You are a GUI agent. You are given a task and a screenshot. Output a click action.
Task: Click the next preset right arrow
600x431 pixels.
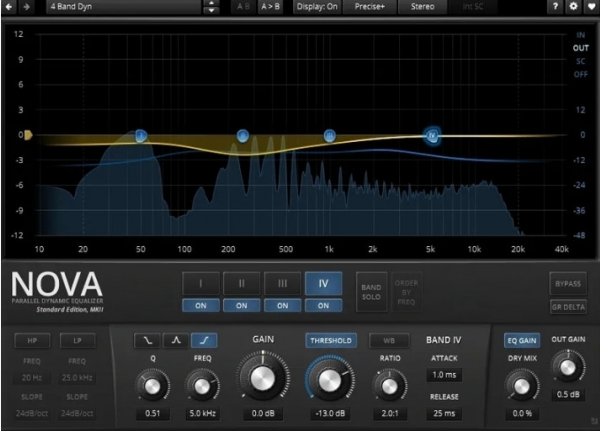(x=26, y=7)
